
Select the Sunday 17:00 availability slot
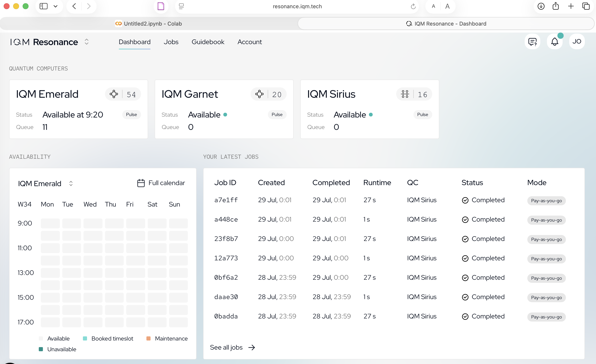tap(178, 322)
